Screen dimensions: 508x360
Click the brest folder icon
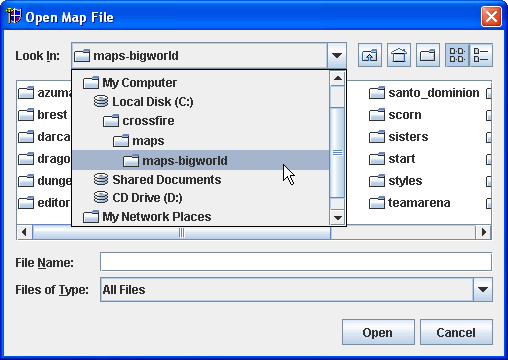click(26, 115)
